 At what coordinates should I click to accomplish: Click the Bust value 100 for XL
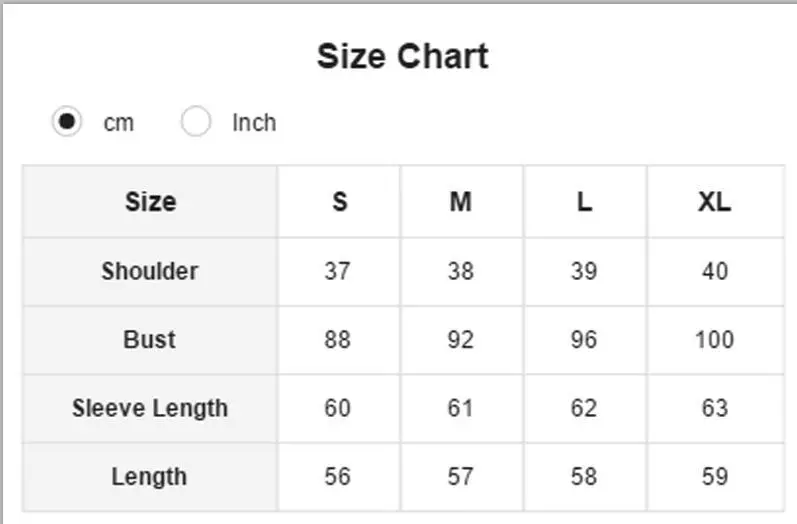pyautogui.click(x=714, y=340)
